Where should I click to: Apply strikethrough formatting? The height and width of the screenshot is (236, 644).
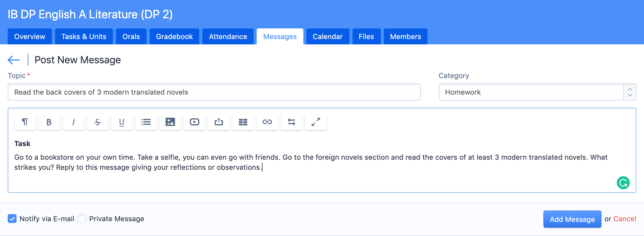[x=98, y=122]
